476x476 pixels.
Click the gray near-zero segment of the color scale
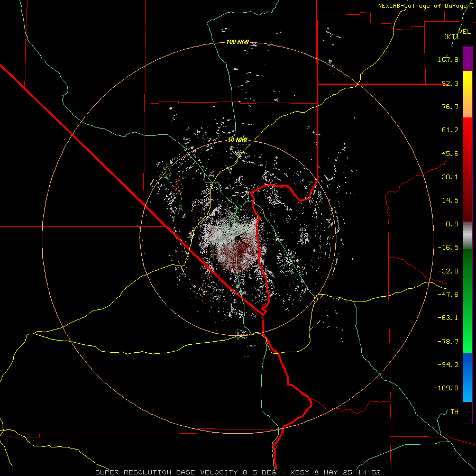(x=467, y=235)
